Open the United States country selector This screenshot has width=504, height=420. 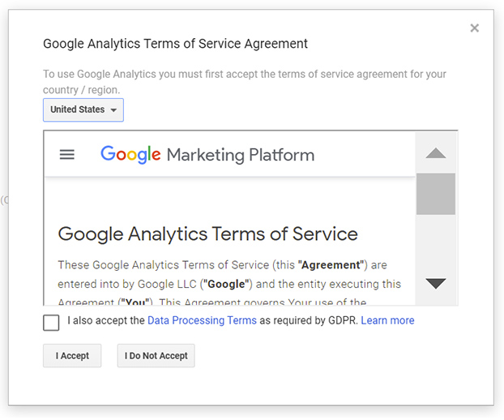pyautogui.click(x=83, y=110)
